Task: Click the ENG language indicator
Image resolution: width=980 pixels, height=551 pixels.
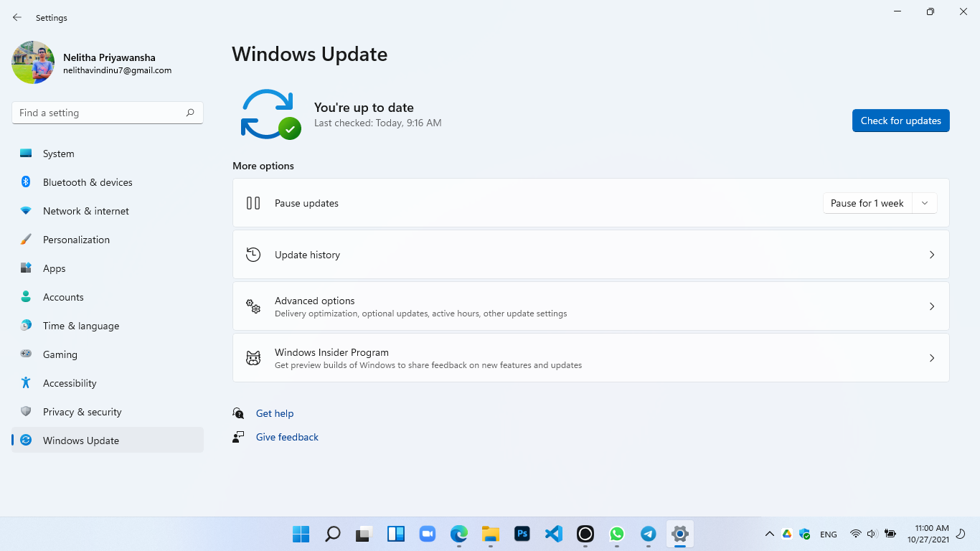Action: tap(829, 534)
